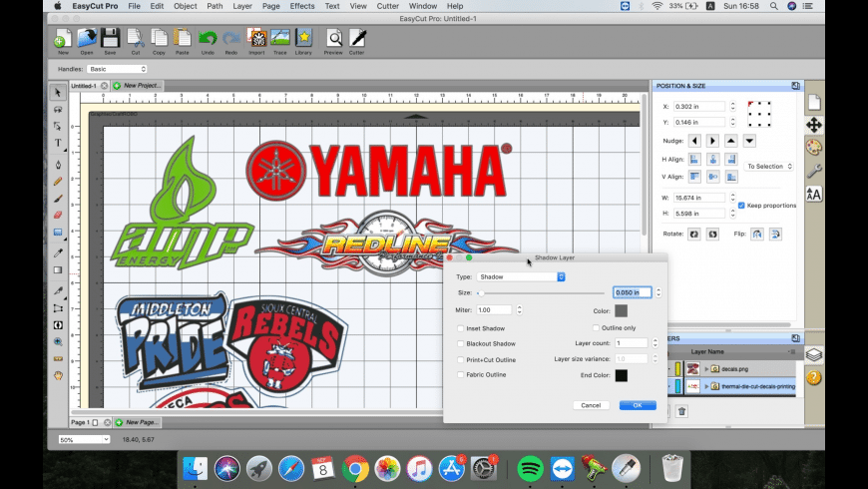Viewport: 868px width, 489px height.
Task: Click the shadow End Color swatch
Action: (x=621, y=375)
